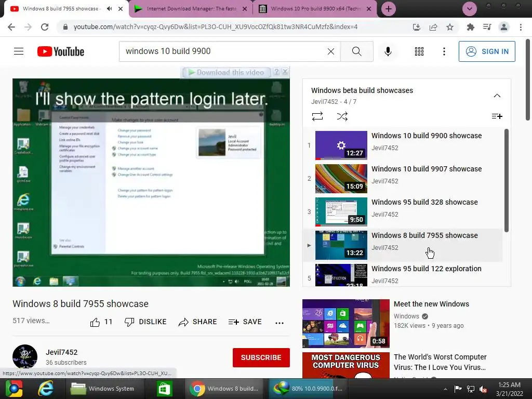Play Windows 10 build 9900 showcase
This screenshot has width=532, height=399.
click(403, 145)
